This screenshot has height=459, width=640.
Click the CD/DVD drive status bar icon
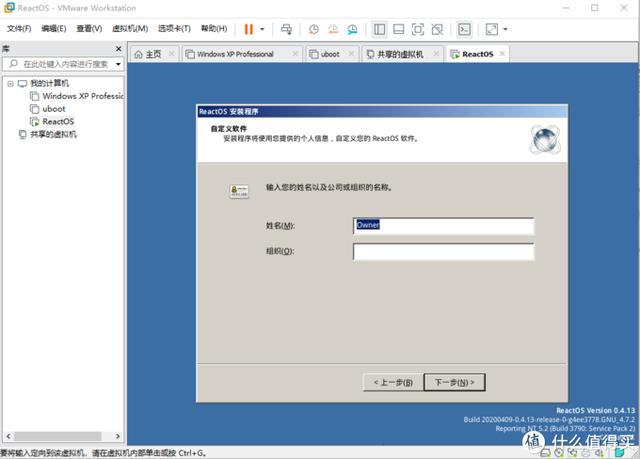559,453
